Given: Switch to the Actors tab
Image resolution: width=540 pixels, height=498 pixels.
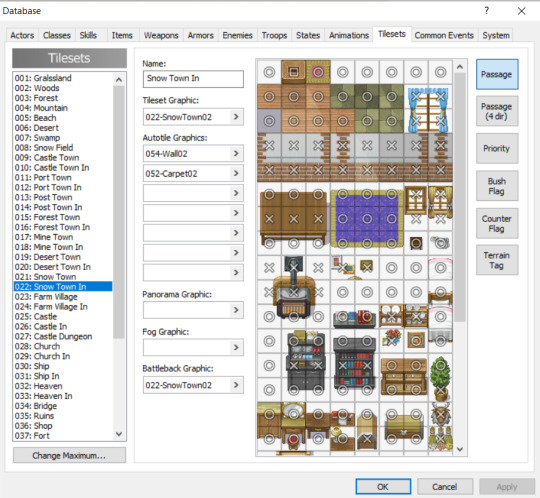Looking at the screenshot, I should point(22,35).
